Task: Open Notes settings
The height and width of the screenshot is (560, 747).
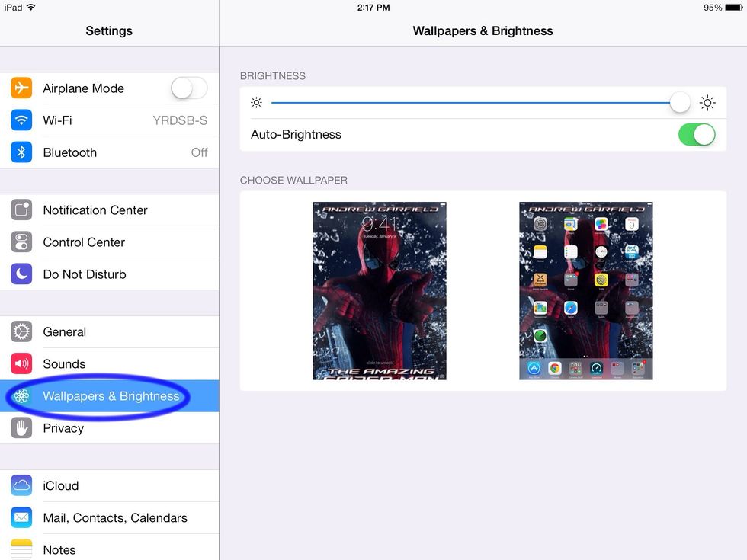Action: (x=109, y=549)
